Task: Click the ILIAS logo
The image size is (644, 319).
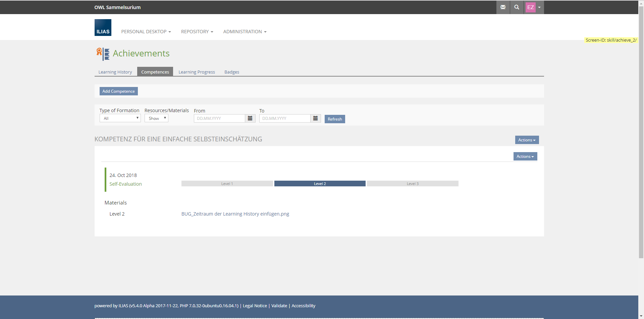Action: [x=103, y=28]
